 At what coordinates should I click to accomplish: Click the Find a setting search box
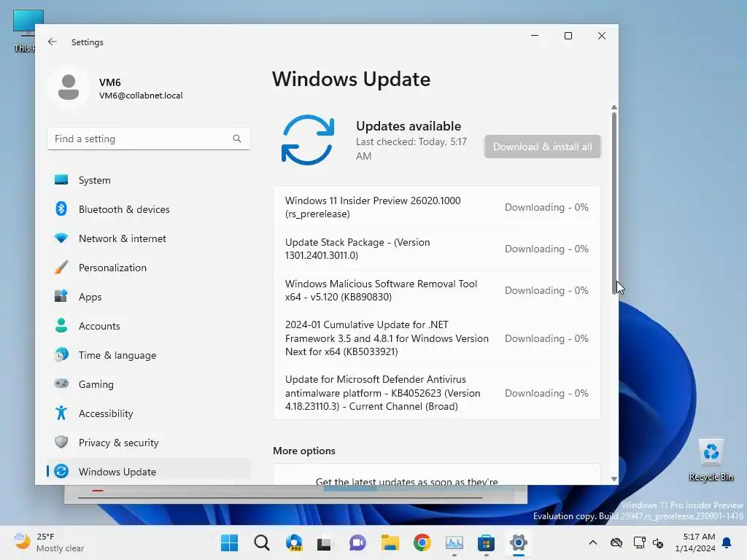point(149,139)
